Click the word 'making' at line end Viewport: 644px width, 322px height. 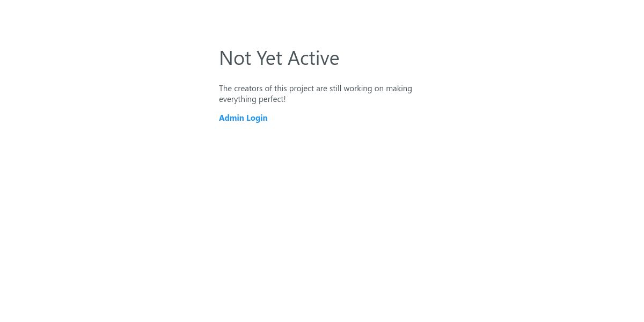399,89
